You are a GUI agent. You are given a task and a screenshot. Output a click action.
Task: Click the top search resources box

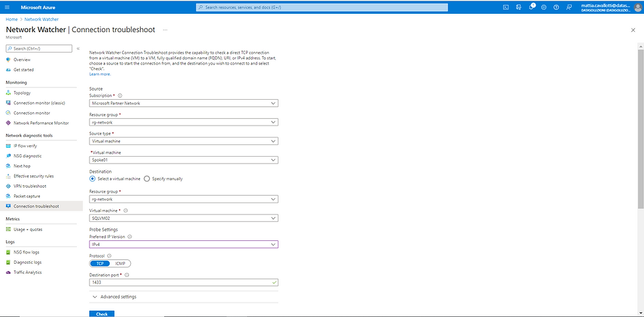pyautogui.click(x=321, y=7)
